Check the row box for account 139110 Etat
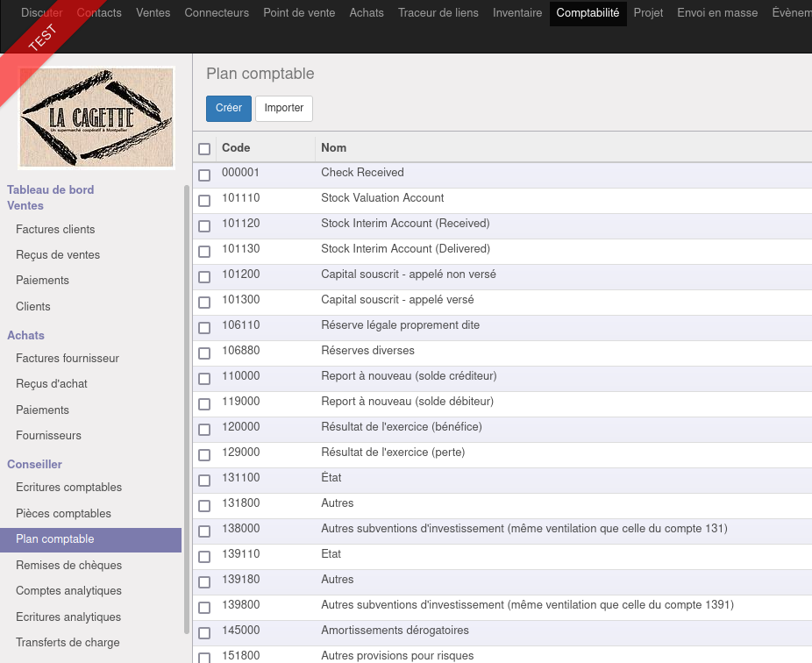This screenshot has width=812, height=663. click(204, 556)
